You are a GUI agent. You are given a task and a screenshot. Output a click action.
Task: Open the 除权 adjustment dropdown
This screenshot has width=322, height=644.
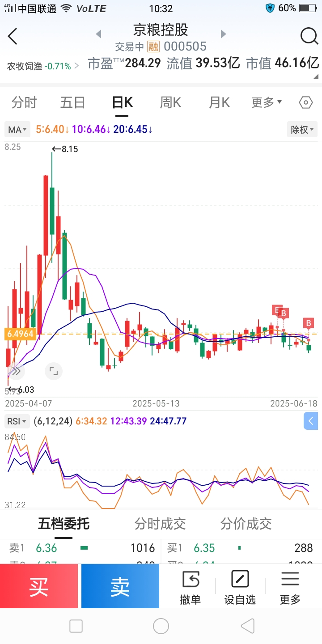(302, 130)
